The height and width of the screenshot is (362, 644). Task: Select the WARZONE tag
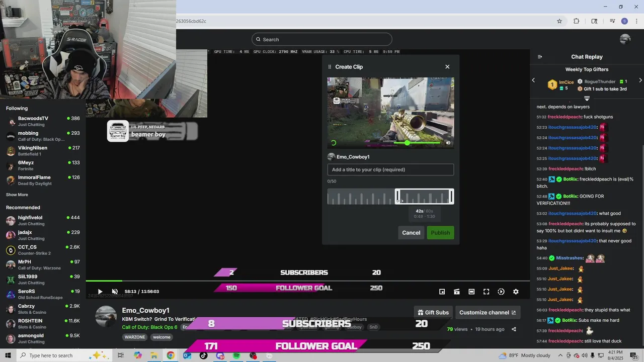[x=135, y=337]
